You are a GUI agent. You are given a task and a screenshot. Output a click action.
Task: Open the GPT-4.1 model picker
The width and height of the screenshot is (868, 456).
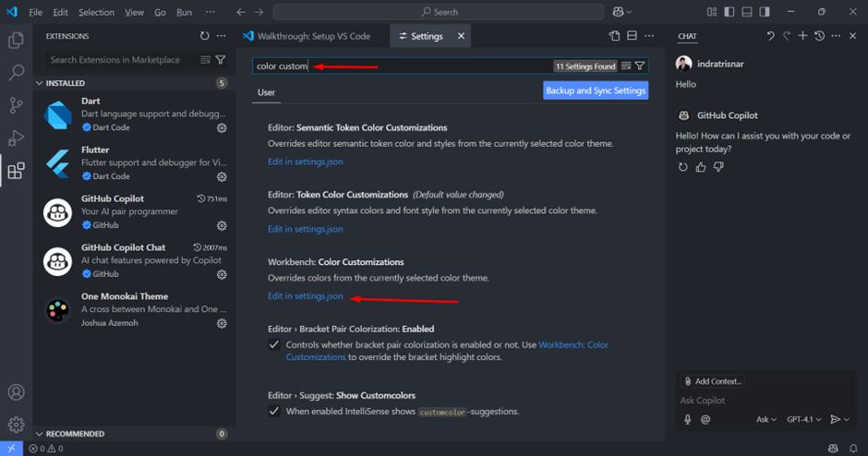pos(803,419)
